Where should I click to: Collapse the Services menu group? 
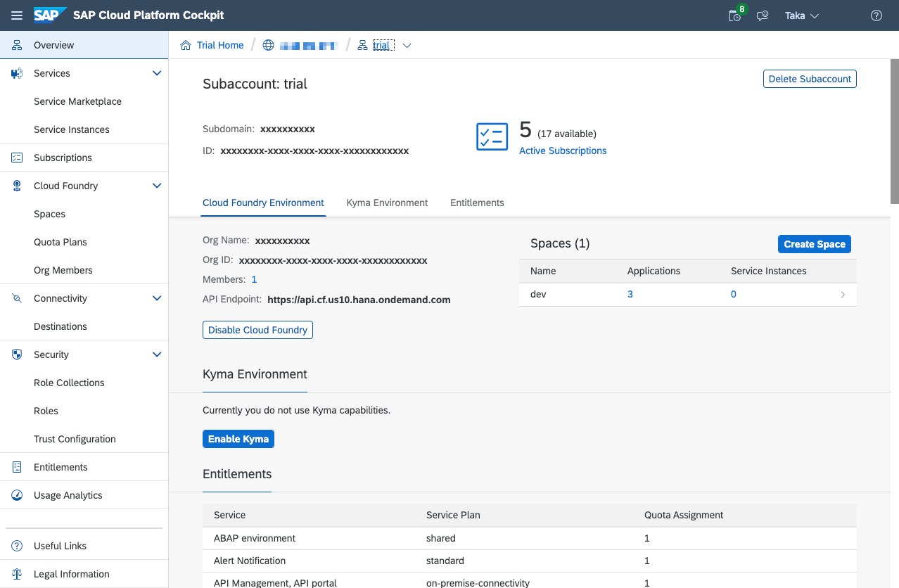pyautogui.click(x=157, y=73)
